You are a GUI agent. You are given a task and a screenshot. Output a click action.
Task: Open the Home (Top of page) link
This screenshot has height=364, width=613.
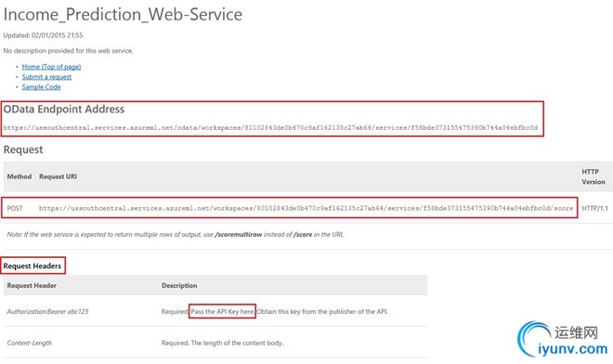[51, 67]
